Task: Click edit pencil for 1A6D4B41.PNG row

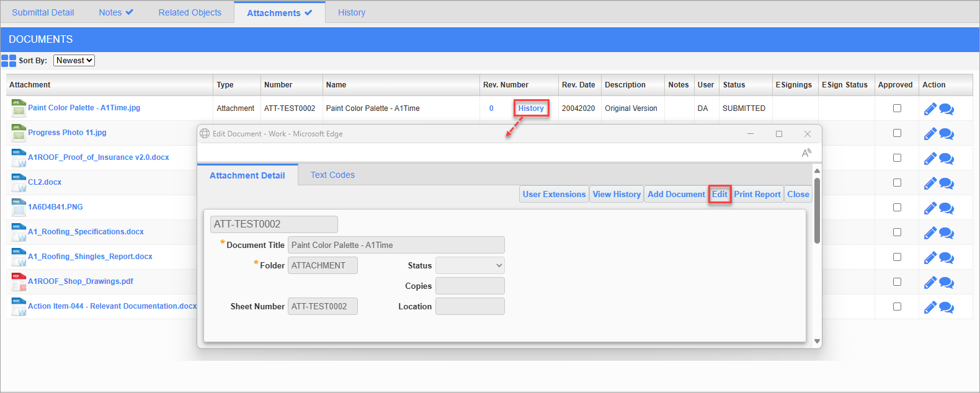Action: pos(930,208)
